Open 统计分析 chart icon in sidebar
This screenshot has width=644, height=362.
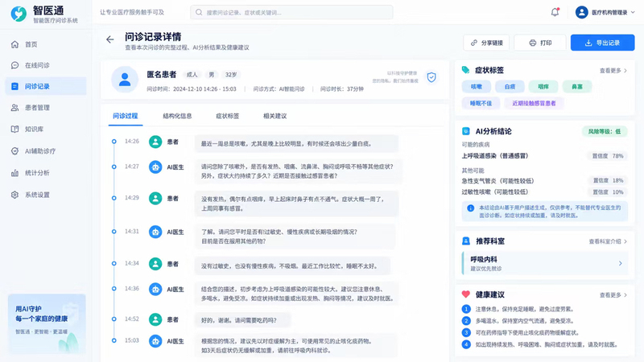[x=14, y=173]
